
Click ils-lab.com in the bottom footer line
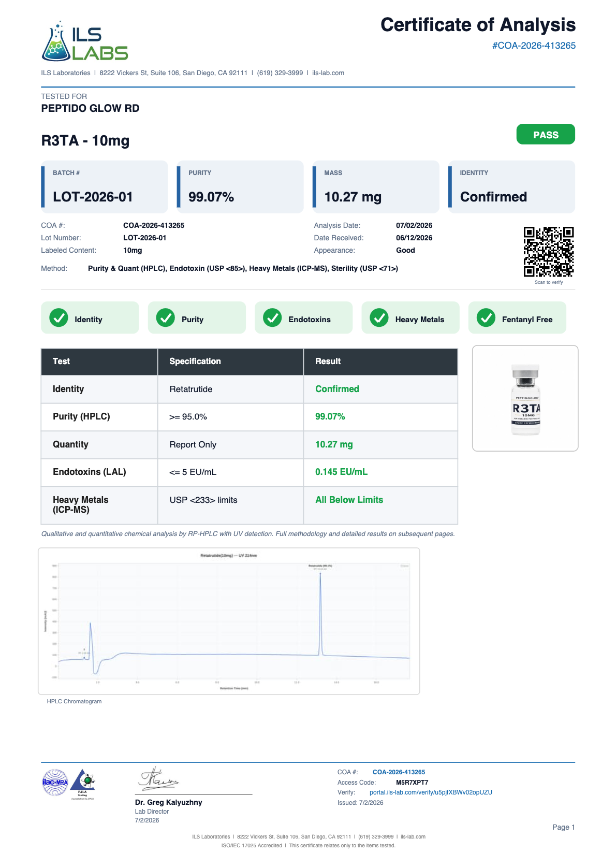(x=413, y=836)
